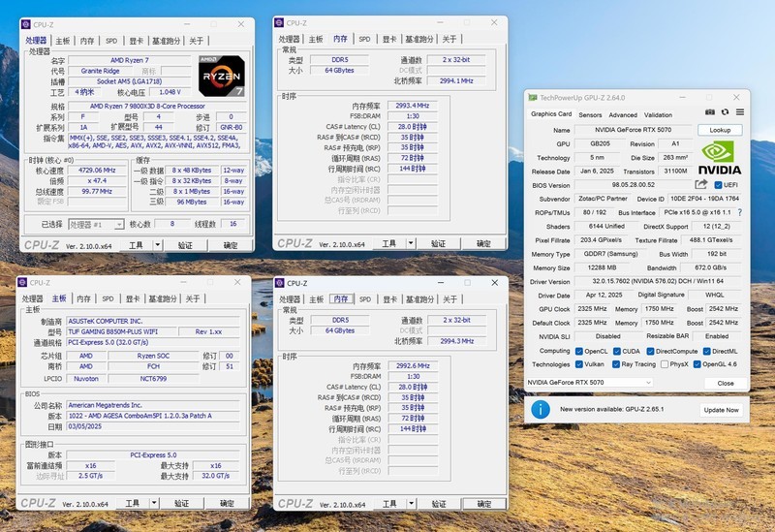Click GPU-Z title bar app icon
Viewport: 775px width, 532px height.
click(x=532, y=98)
